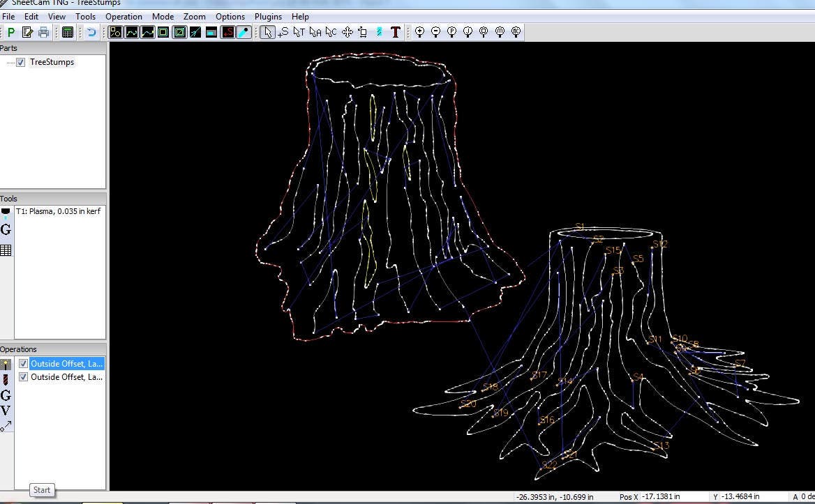Open the Options menu
Screen dimensions: 815x504
[x=230, y=16]
